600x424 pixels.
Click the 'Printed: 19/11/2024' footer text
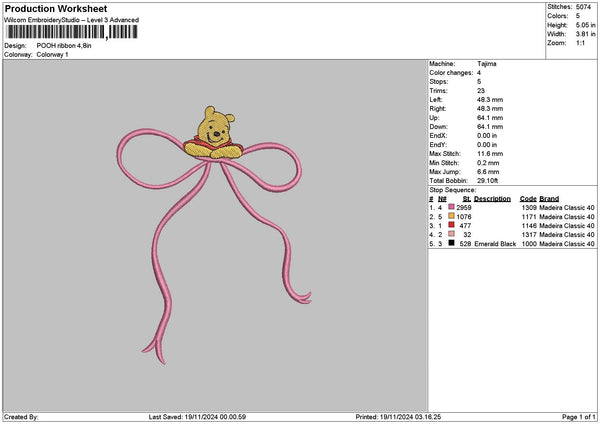pos(398,417)
